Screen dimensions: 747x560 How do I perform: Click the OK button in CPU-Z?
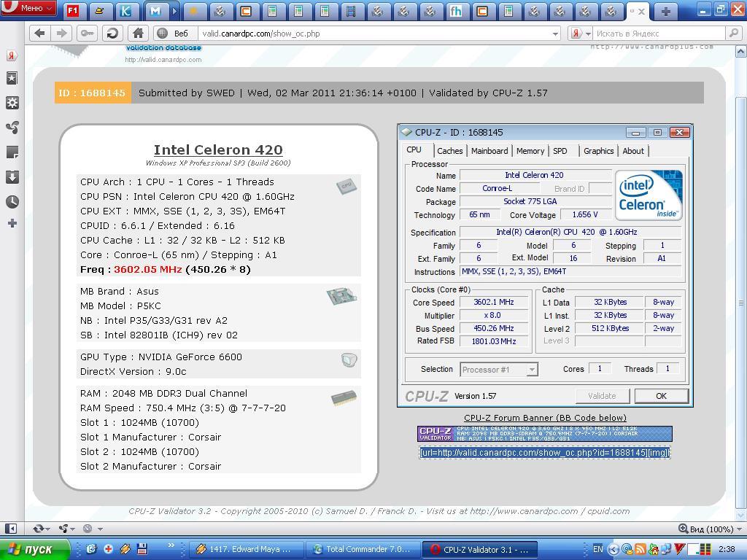click(x=661, y=396)
